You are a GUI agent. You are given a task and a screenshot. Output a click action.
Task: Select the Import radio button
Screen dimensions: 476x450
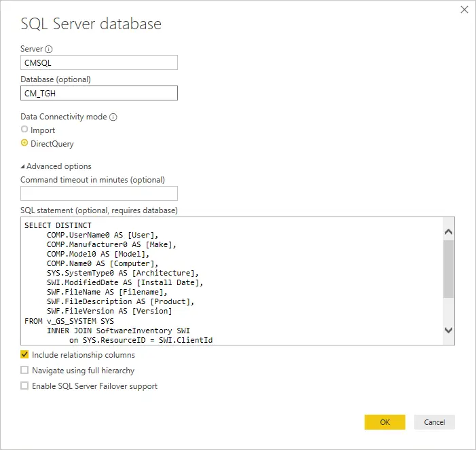click(24, 129)
